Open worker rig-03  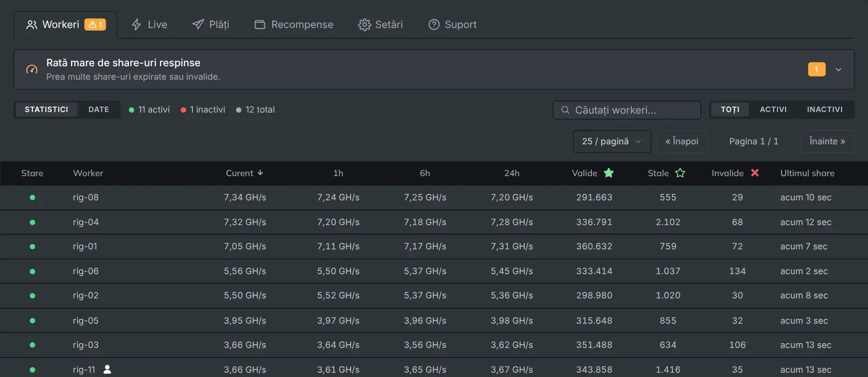tap(86, 345)
